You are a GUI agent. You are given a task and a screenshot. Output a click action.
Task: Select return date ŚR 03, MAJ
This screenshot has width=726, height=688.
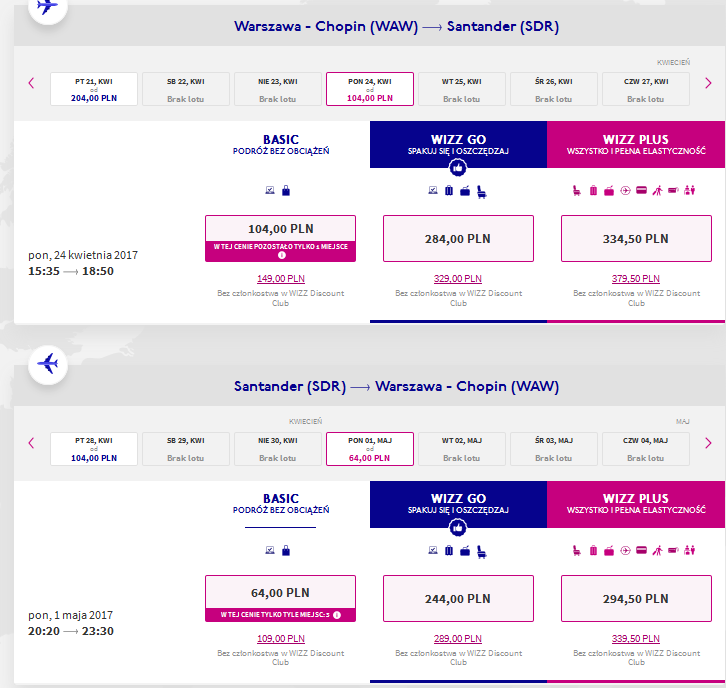point(554,449)
